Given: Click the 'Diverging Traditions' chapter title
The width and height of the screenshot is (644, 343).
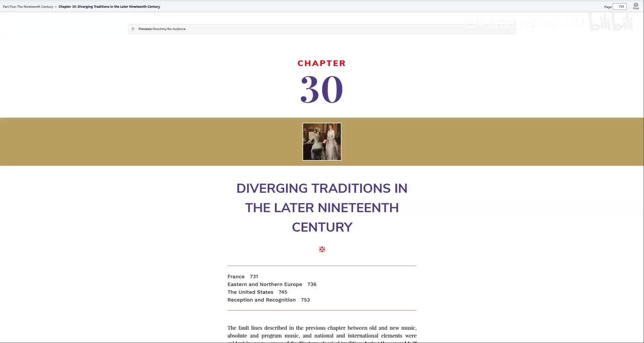Looking at the screenshot, I should (x=322, y=208).
